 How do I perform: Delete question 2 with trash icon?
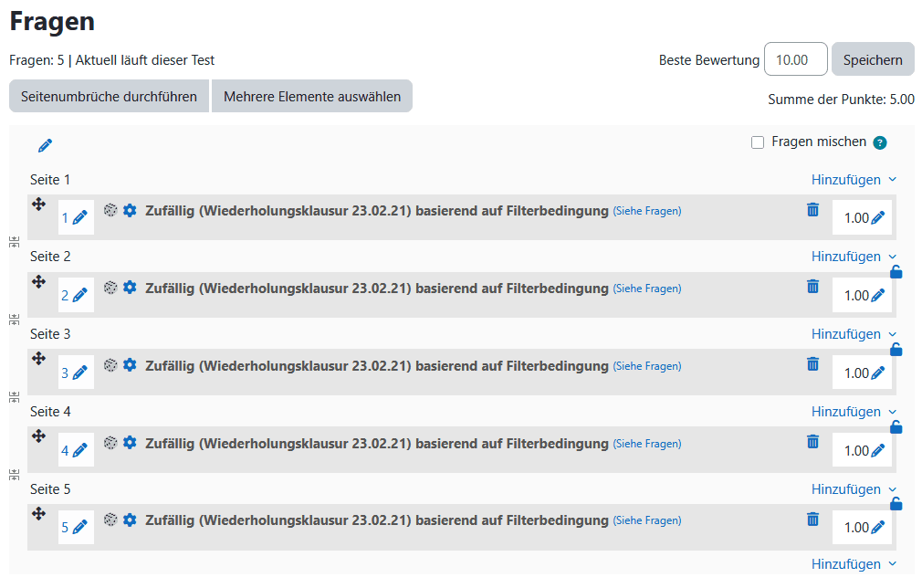pyautogui.click(x=812, y=287)
